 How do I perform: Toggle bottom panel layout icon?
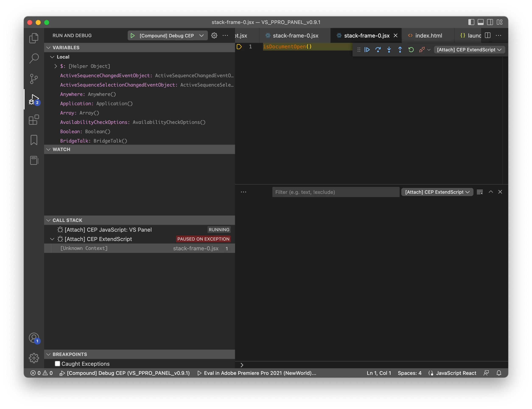pyautogui.click(x=481, y=22)
